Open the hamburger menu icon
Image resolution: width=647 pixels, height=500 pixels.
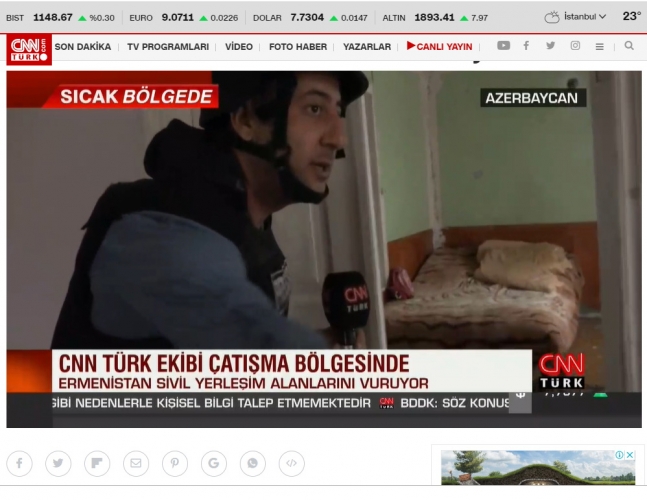(600, 47)
